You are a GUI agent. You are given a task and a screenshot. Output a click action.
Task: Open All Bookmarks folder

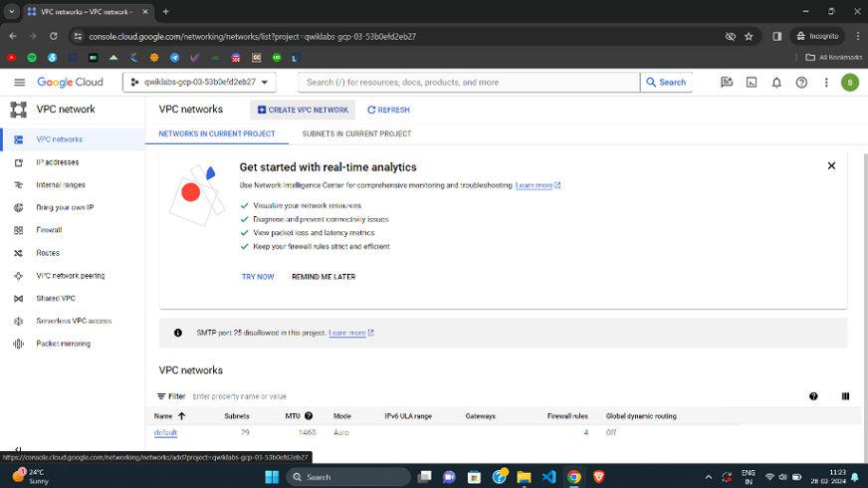[x=834, y=58]
